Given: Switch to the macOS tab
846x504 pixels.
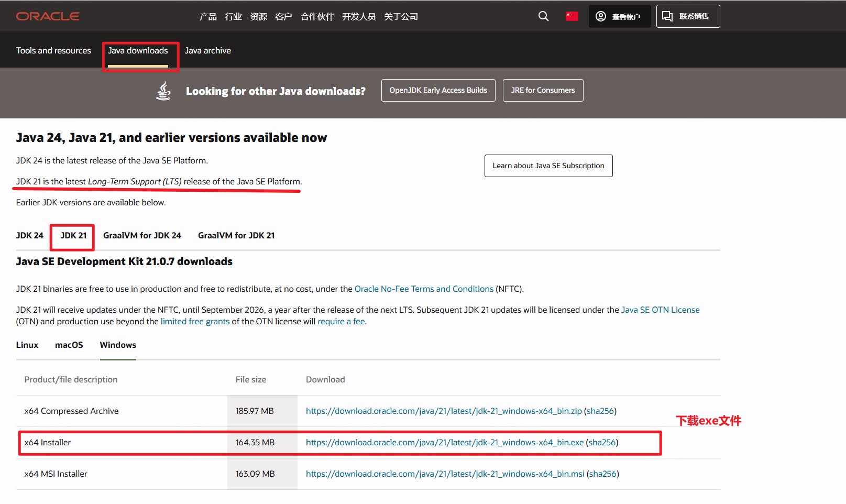Looking at the screenshot, I should (69, 345).
